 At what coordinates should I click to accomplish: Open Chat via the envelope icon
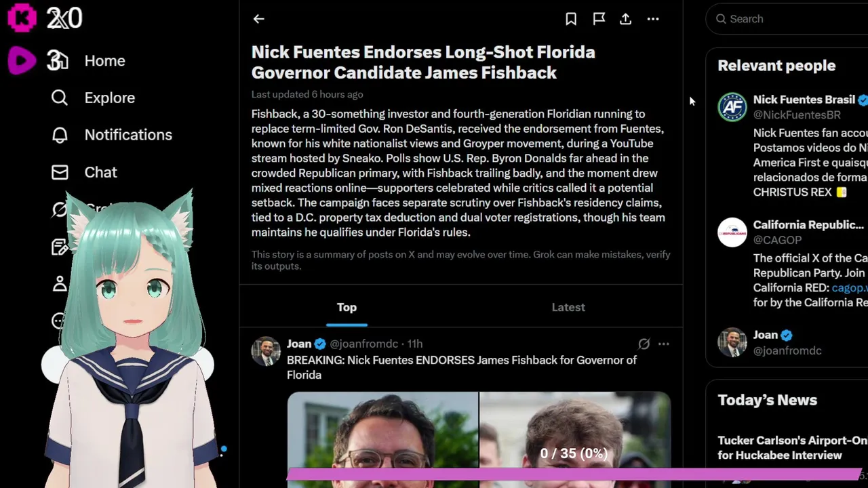(x=60, y=172)
